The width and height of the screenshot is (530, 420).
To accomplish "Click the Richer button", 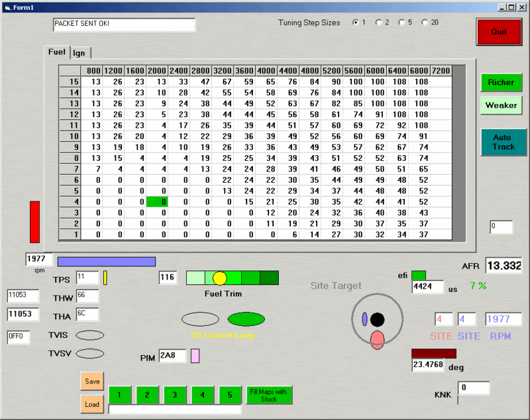I will [x=501, y=82].
